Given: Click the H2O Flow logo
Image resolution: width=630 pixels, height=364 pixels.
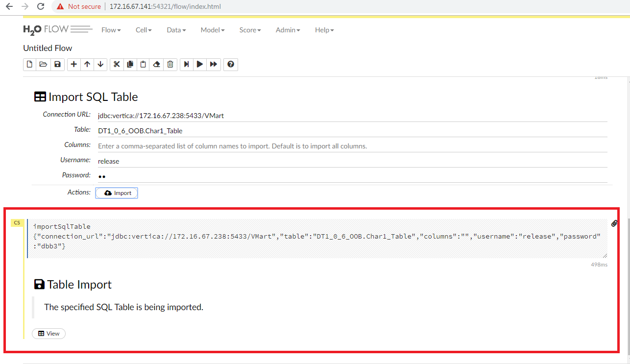Looking at the screenshot, I should (57, 29).
